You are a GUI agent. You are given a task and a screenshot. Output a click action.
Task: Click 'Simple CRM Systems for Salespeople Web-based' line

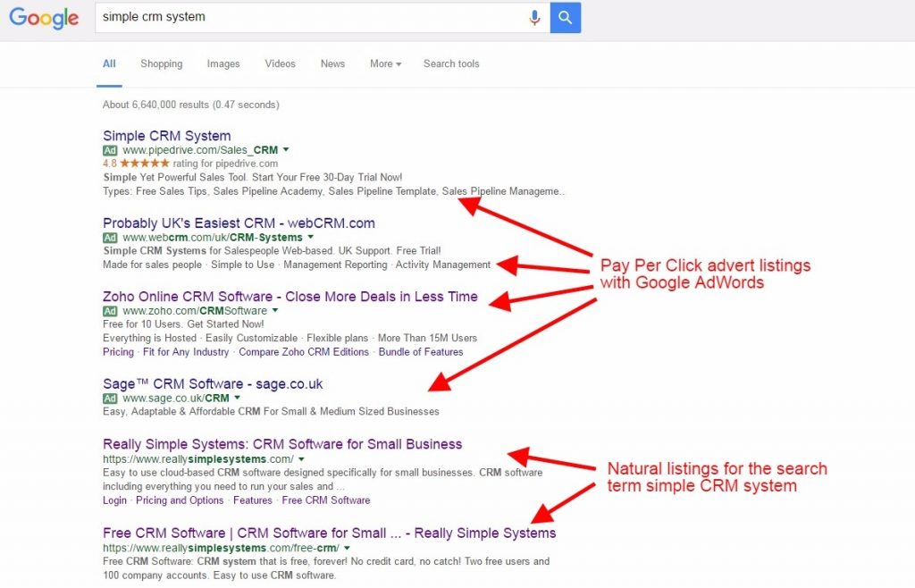tap(272, 251)
